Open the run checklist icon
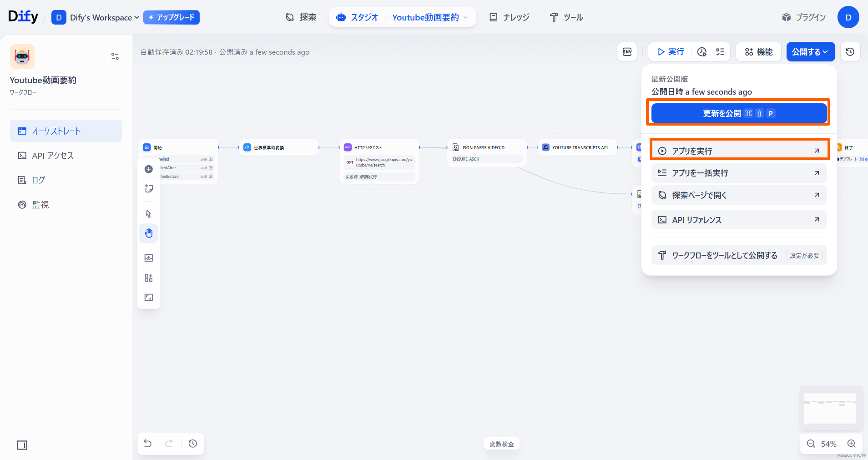 click(720, 52)
